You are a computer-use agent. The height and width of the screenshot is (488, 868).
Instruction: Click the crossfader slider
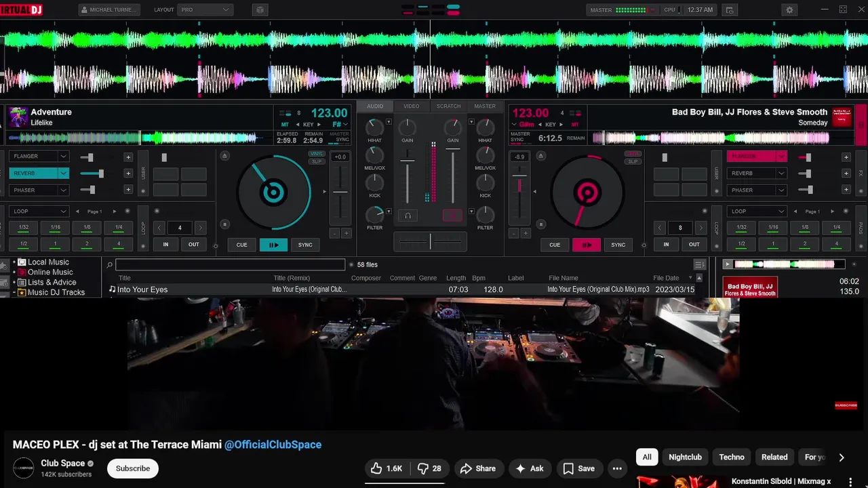click(430, 241)
